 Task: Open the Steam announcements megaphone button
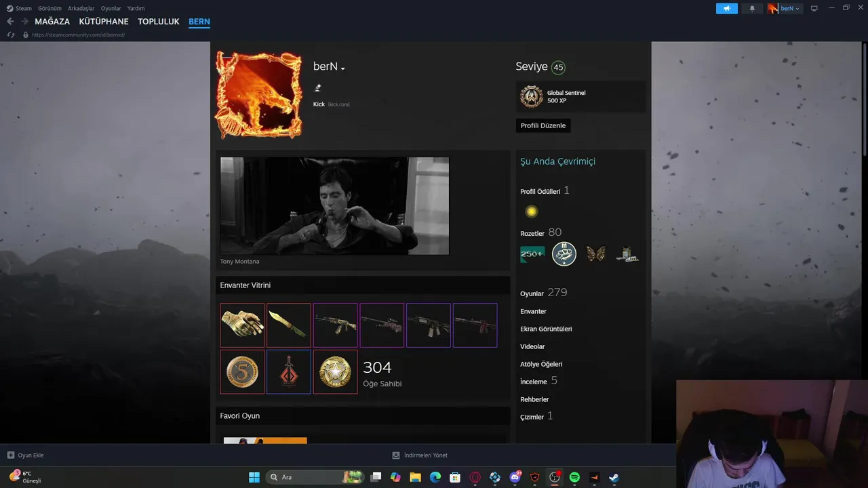(726, 8)
